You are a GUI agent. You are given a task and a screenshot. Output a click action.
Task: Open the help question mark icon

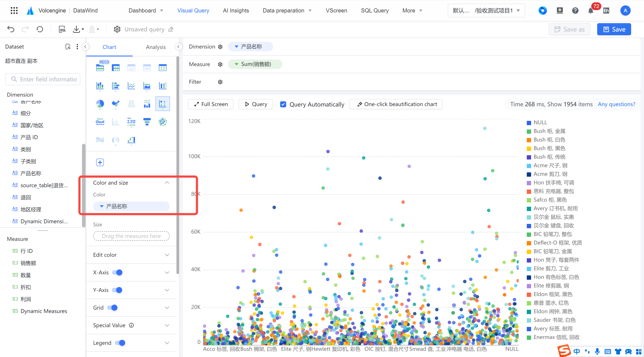[x=575, y=10]
